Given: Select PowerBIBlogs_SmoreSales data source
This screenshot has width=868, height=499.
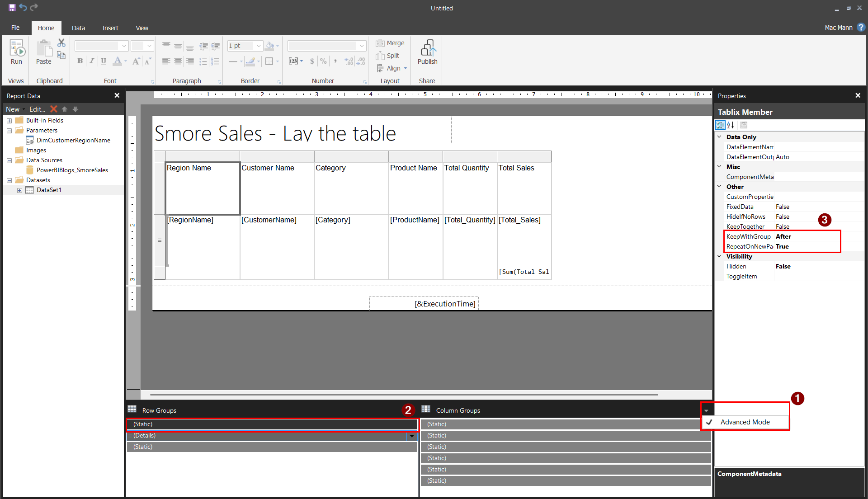Looking at the screenshot, I should click(72, 170).
